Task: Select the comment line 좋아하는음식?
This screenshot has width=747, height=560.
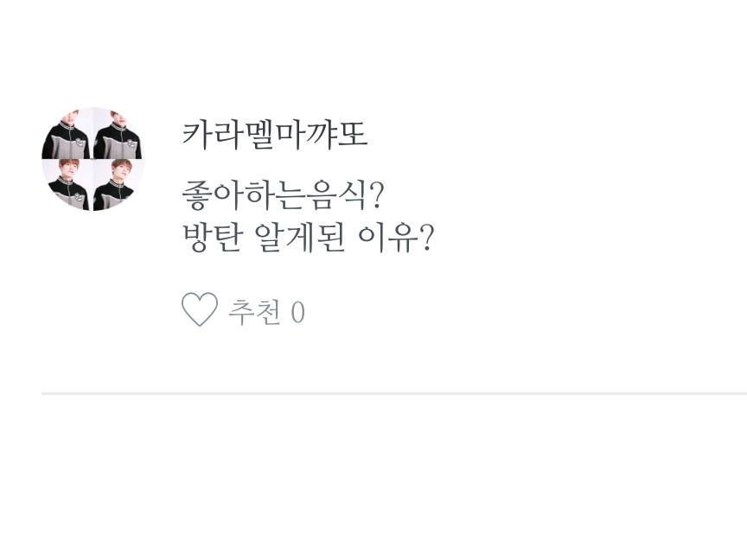Action: tap(283, 195)
